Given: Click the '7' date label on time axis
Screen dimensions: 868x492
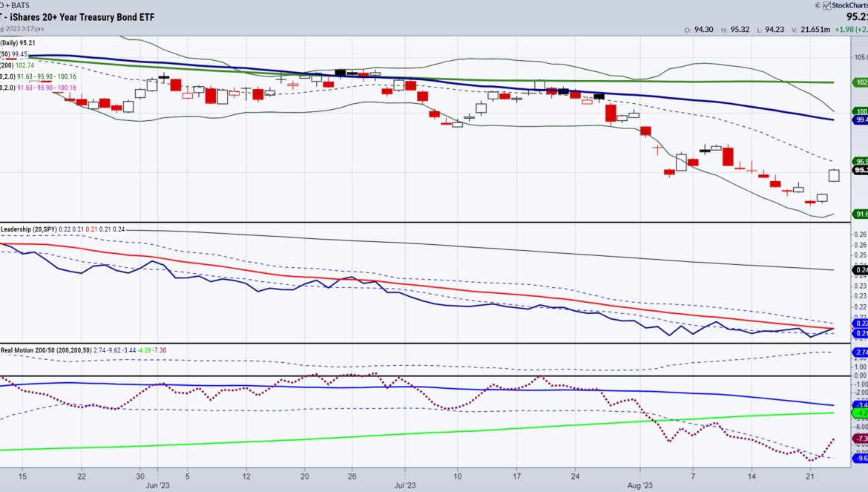Looking at the screenshot, I should point(692,476).
